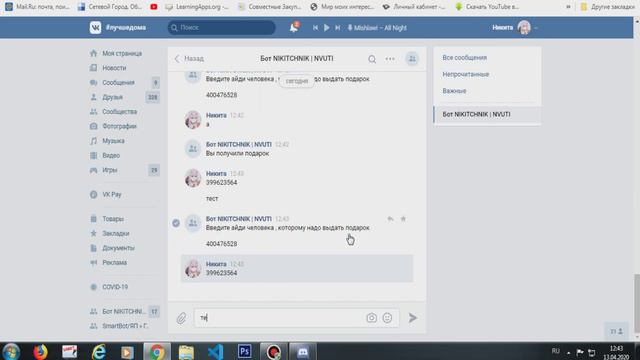Click the VK logo icon in header
The image size is (640, 360).
(x=95, y=27)
